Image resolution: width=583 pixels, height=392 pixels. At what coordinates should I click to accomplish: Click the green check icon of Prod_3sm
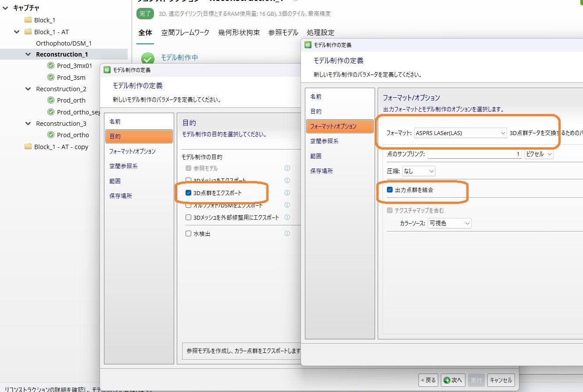tap(51, 78)
